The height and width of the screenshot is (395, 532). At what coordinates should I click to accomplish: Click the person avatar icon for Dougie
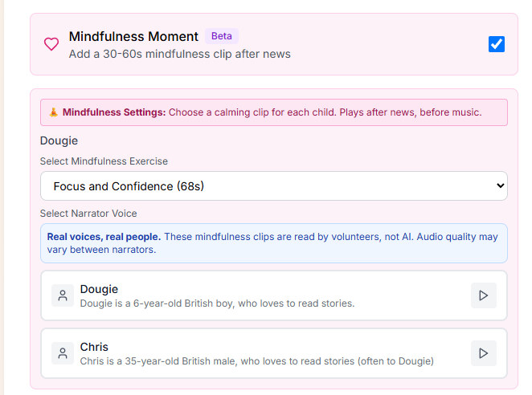(x=63, y=295)
